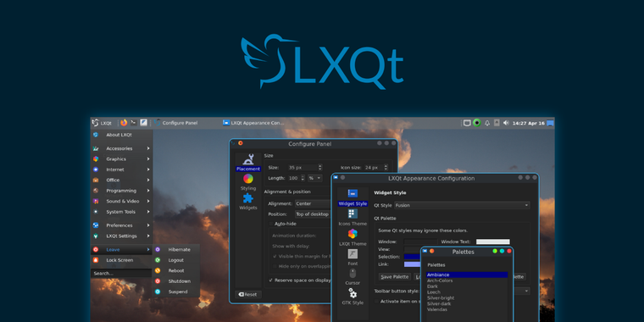Image resolution: width=644 pixels, height=322 pixels.
Task: Enable the Auto-hide checkbox
Action: pyautogui.click(x=271, y=224)
